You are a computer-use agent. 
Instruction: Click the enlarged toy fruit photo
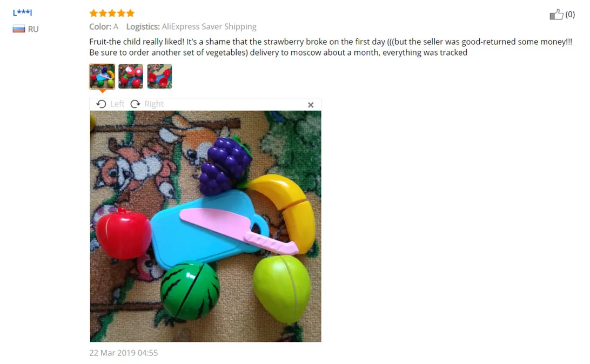pos(205,226)
